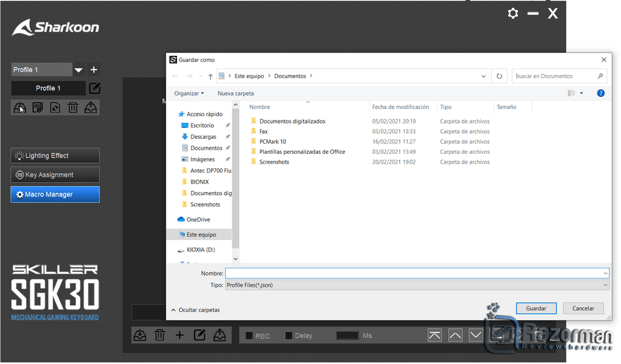This screenshot has width=621, height=364.
Task: Select Este equipo in navigation pane
Action: click(x=201, y=234)
